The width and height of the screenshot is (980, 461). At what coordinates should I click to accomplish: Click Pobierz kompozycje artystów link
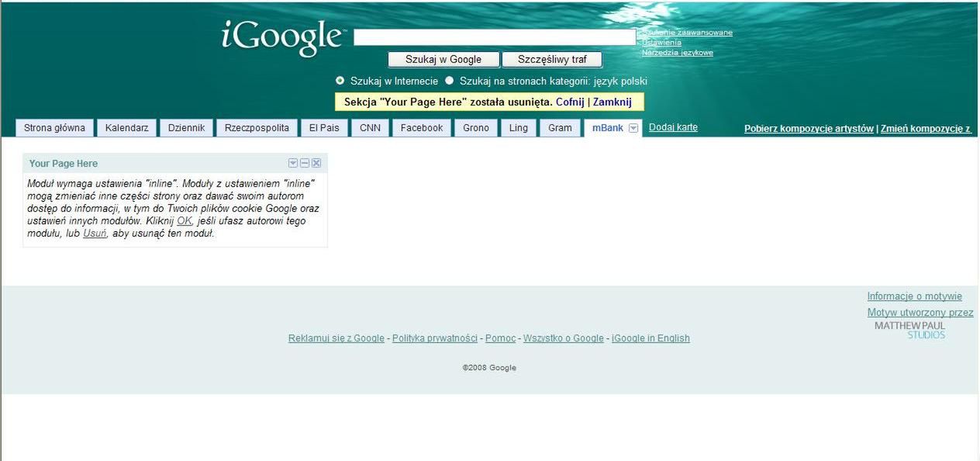pos(809,129)
